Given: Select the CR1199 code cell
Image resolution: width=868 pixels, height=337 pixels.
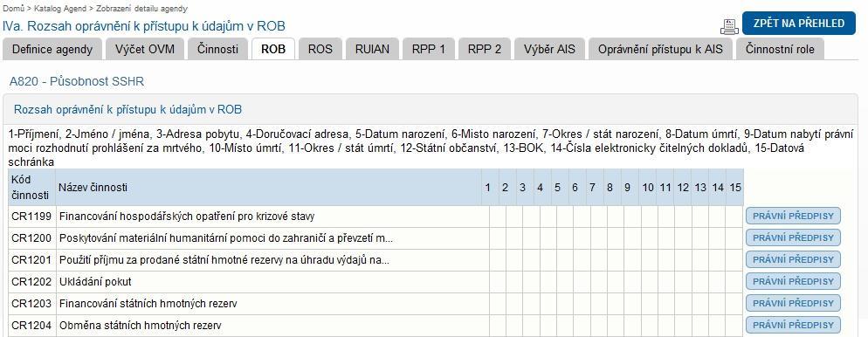Looking at the screenshot, I should tap(31, 217).
